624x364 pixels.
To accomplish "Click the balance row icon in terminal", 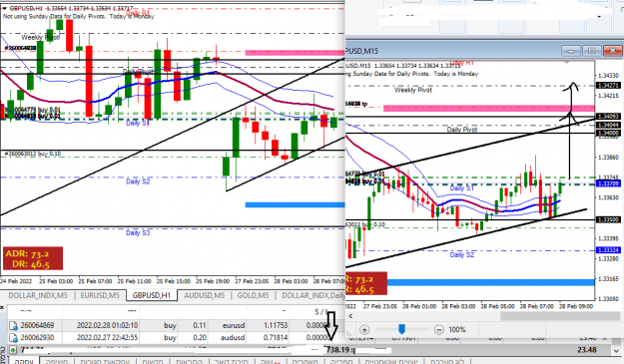I will [x=13, y=350].
